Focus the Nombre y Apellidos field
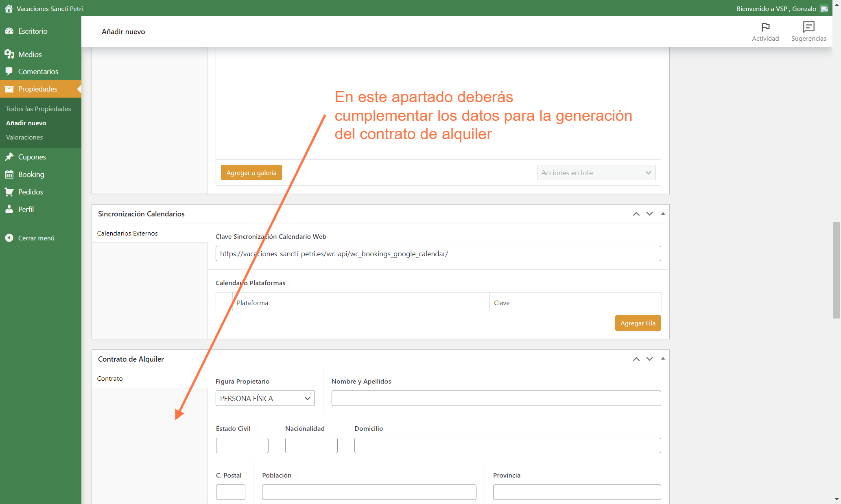Image resolution: width=841 pixels, height=504 pixels. pyautogui.click(x=496, y=398)
